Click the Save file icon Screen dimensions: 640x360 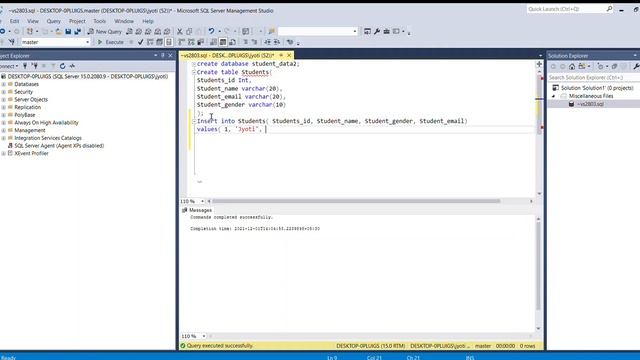click(x=68, y=31)
